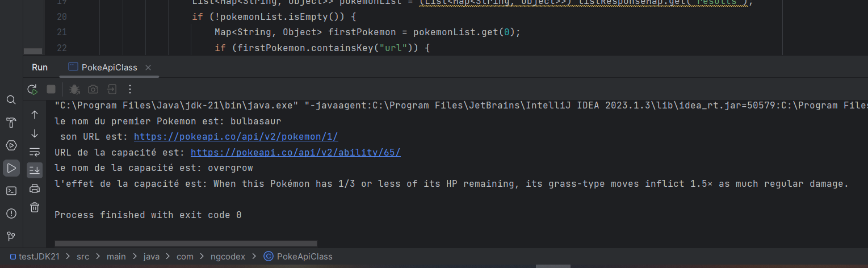Screen dimensions: 868x268
Task: Open the Terminal tool window
Action: (11, 191)
